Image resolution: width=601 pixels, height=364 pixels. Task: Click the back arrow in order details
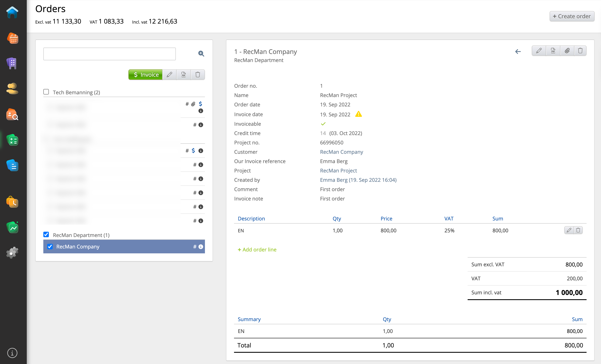(518, 51)
